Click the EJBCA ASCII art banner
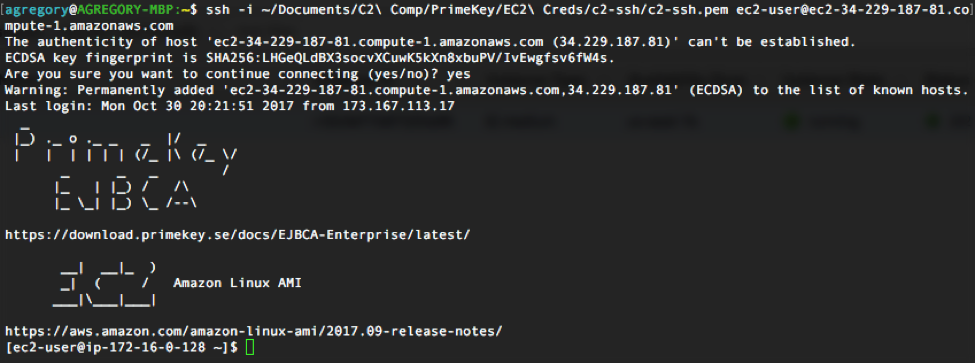This screenshot has width=975, height=363. [x=126, y=193]
